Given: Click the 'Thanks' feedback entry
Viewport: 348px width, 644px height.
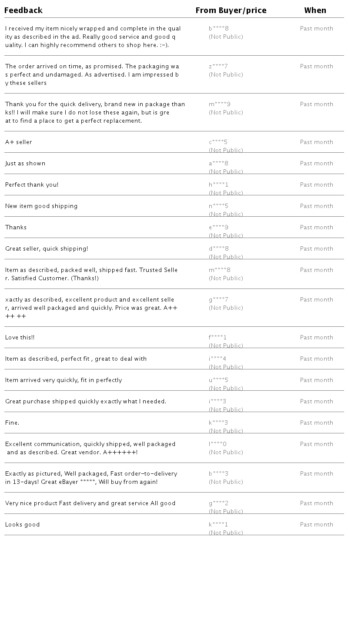Looking at the screenshot, I should click(x=16, y=228).
